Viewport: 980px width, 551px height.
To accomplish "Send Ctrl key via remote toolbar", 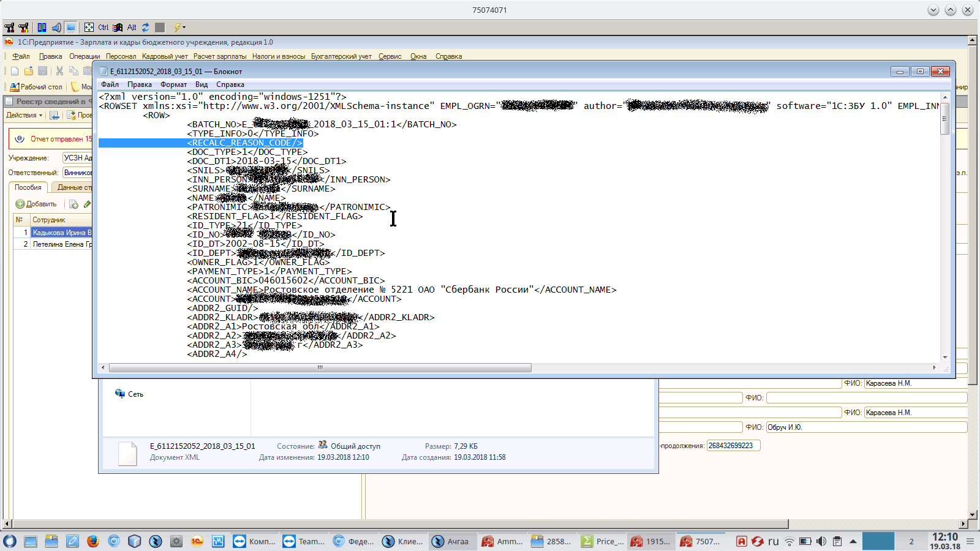I will [x=103, y=27].
